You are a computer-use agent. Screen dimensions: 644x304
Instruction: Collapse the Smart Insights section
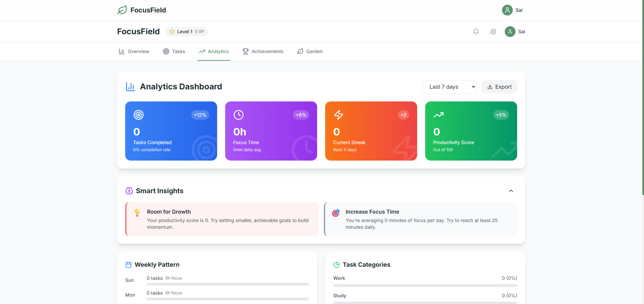click(511, 191)
